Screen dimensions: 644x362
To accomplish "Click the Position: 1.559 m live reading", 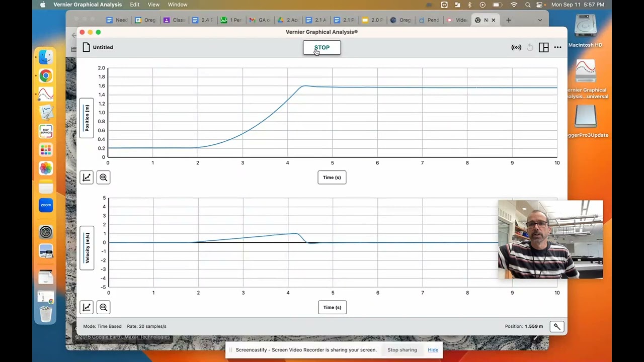I will 524,326.
